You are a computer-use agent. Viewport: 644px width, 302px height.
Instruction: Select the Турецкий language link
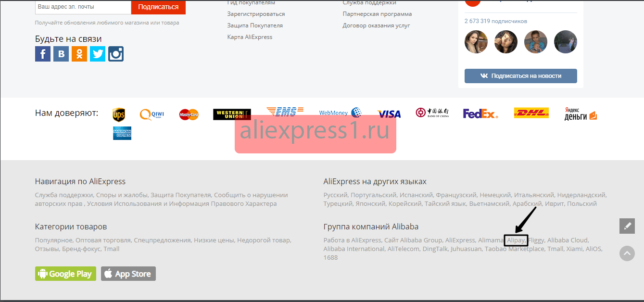tap(338, 204)
